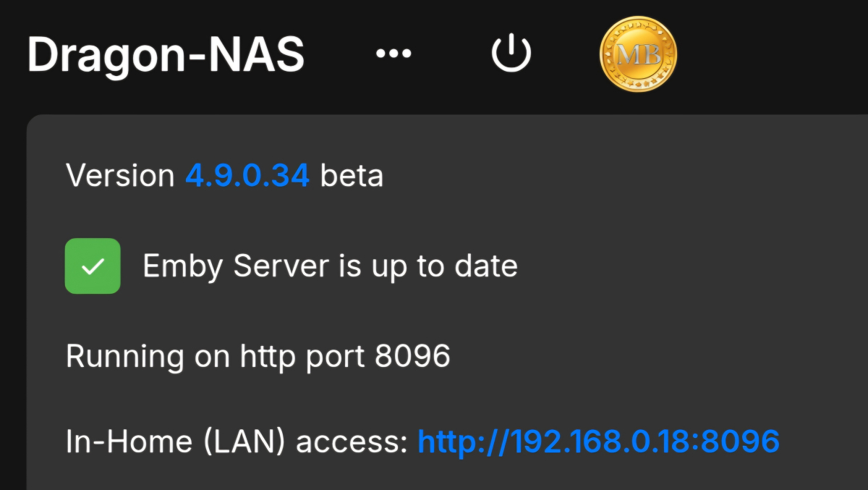Click blank card area right of "up to date"
Viewport: 868px width, 490px height.
pyautogui.click(x=687, y=266)
